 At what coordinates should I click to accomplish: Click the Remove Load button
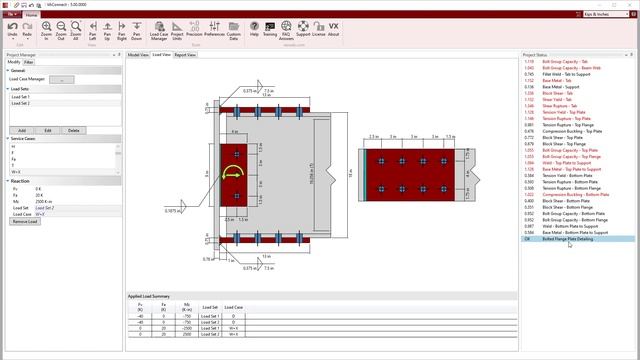tap(25, 222)
